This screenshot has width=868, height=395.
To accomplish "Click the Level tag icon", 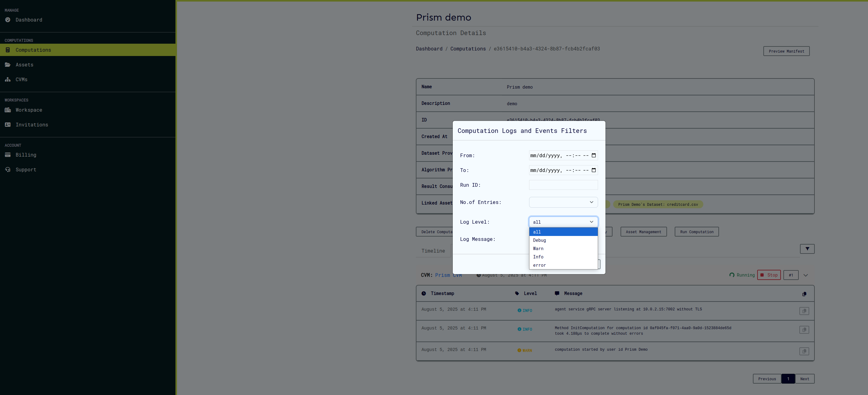I will (x=517, y=294).
